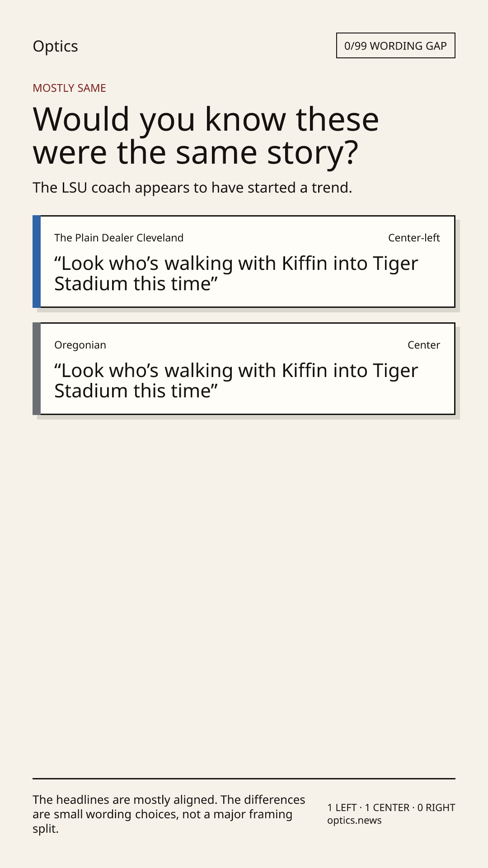Click the Optics logo text
Screen dimensions: 488x868
click(55, 46)
